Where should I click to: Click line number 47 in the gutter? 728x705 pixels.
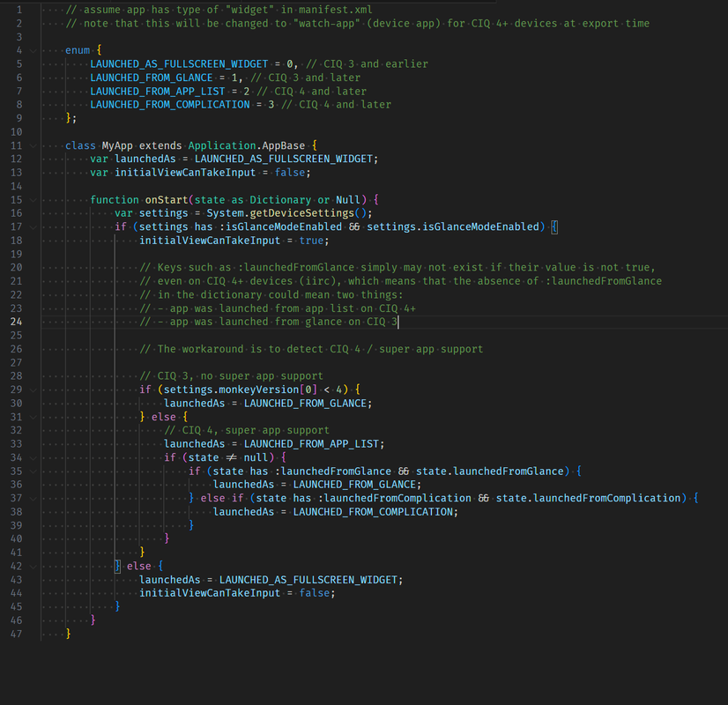tap(16, 634)
